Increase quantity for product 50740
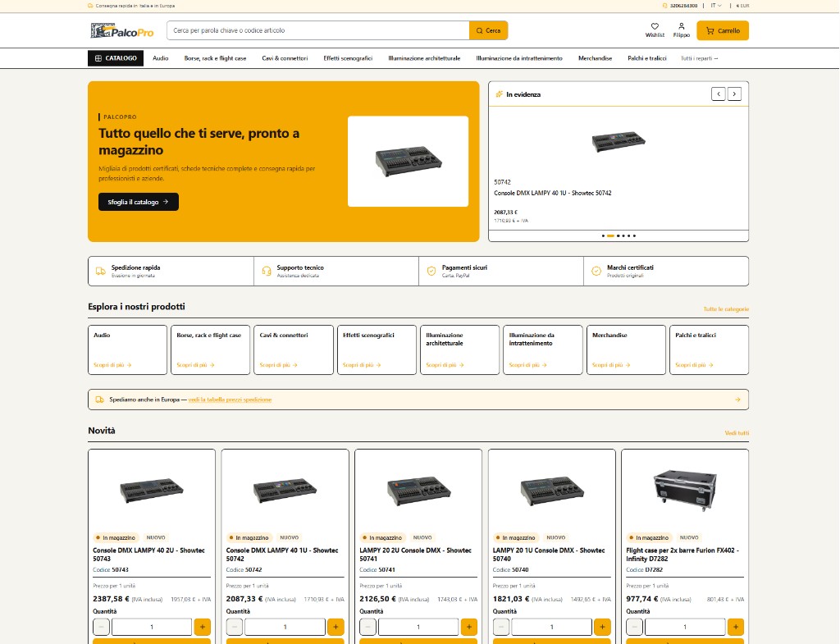 coord(603,627)
